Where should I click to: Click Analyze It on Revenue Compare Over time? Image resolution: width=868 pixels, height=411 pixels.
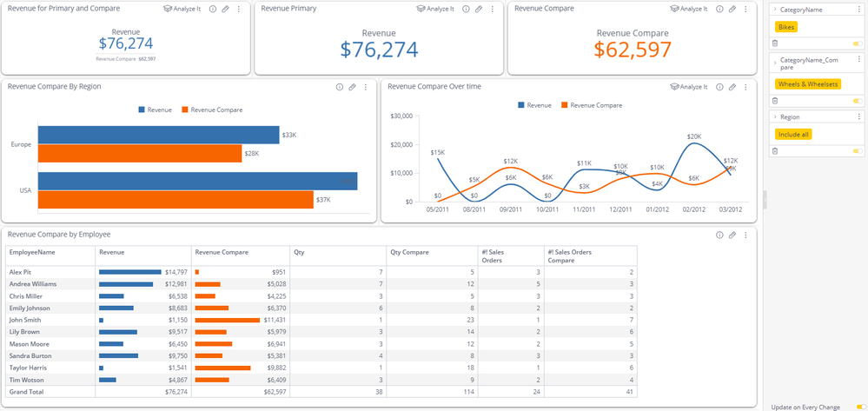pos(689,87)
